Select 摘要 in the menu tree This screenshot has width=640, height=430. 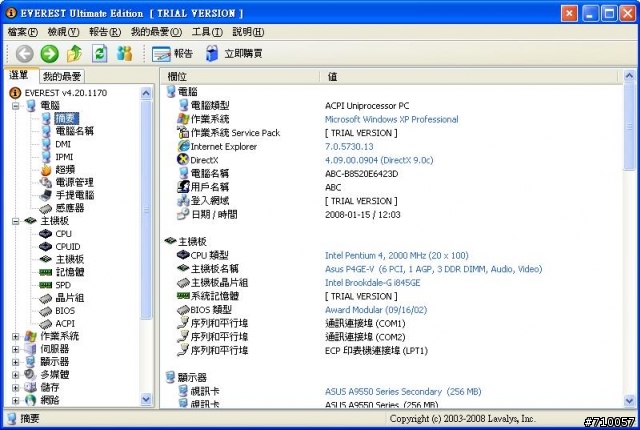point(66,118)
